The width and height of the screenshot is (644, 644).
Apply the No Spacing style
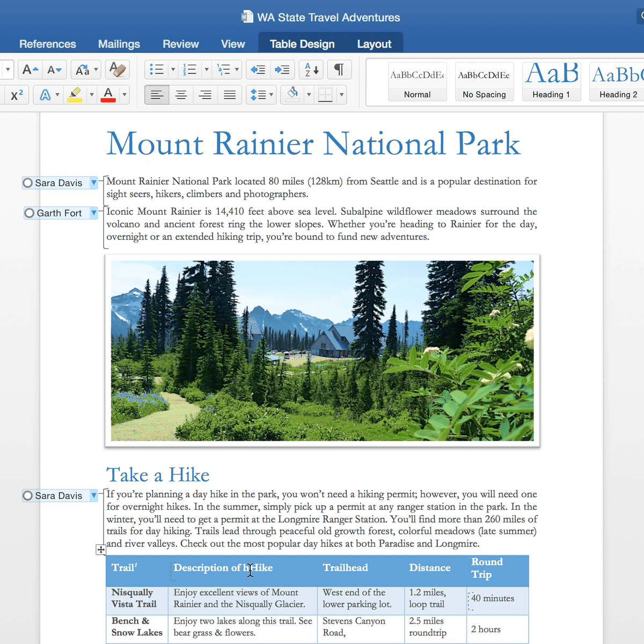click(x=484, y=82)
